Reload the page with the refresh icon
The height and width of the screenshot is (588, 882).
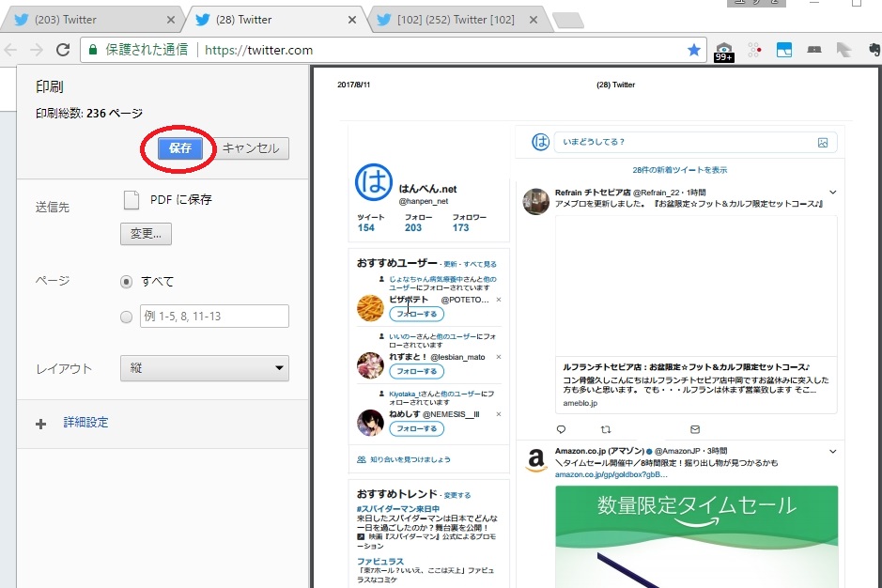click(x=63, y=50)
